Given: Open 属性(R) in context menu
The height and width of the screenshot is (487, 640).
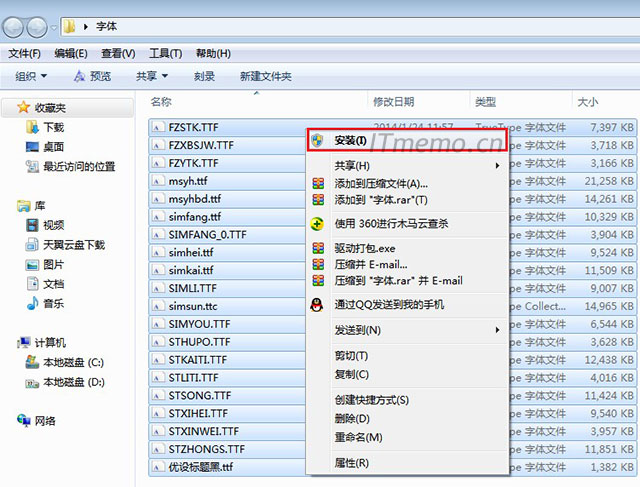Looking at the screenshot, I should [x=407, y=463].
